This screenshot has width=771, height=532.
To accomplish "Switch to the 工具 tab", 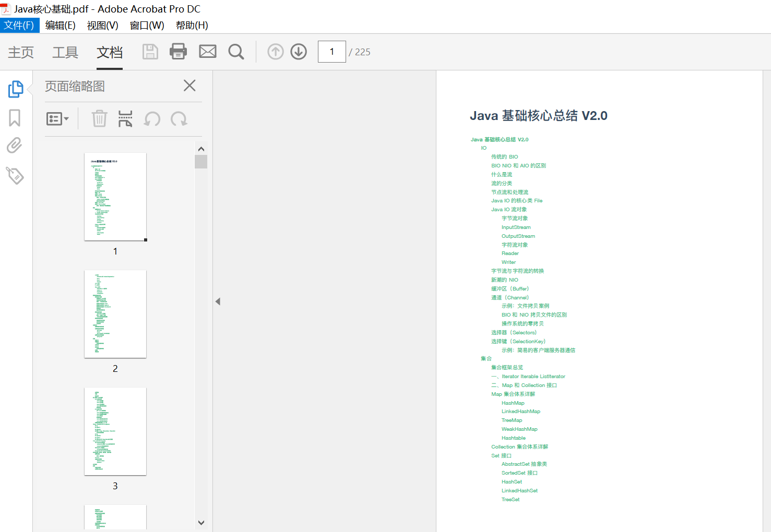I will [x=65, y=52].
